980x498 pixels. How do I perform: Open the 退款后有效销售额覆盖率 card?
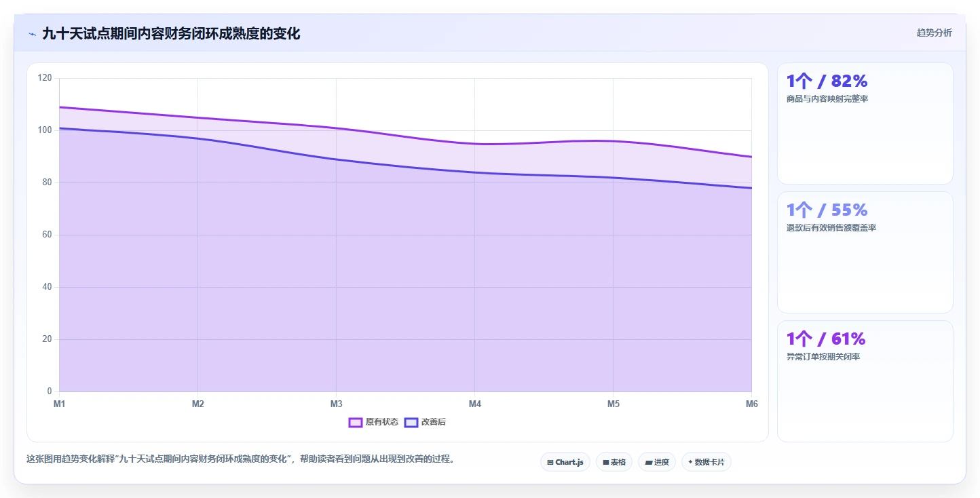(865, 252)
